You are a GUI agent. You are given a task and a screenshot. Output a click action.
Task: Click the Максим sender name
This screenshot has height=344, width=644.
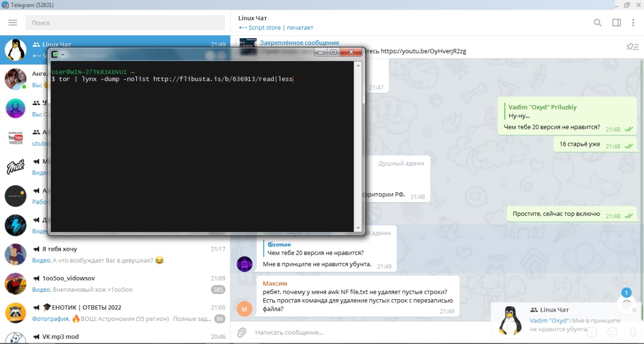(275, 283)
